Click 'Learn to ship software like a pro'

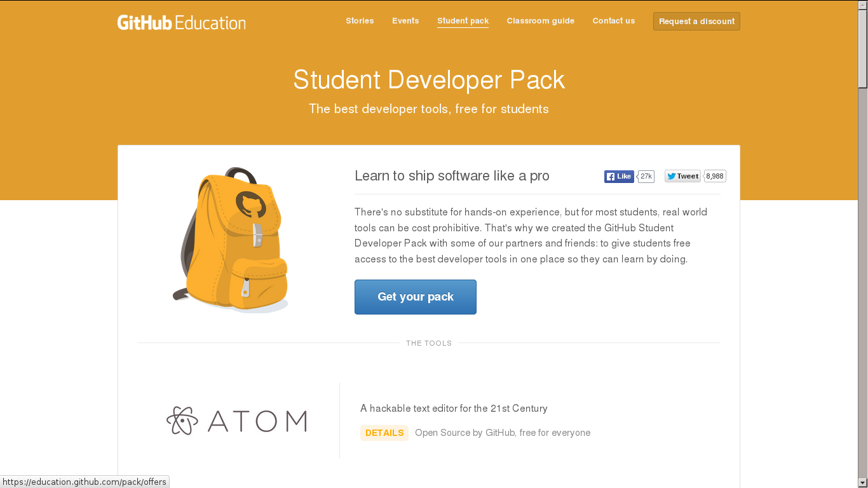(452, 176)
